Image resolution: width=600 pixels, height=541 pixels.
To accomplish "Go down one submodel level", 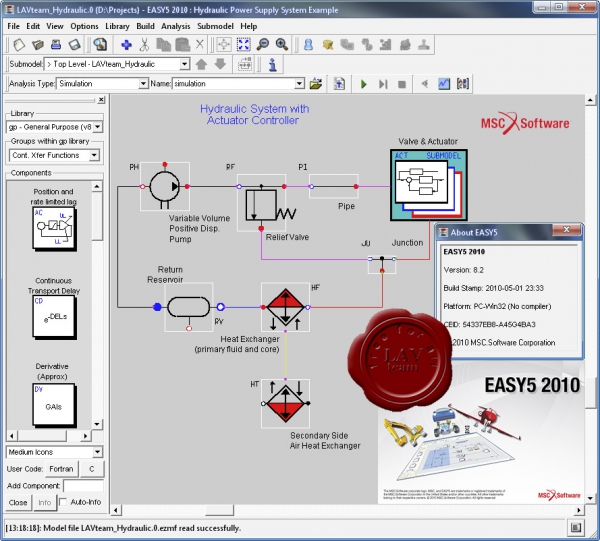I will click(220, 64).
